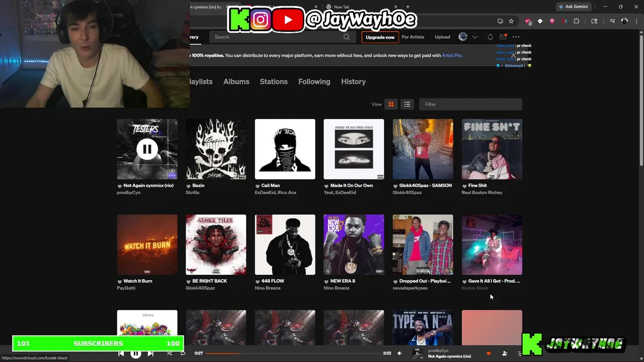Image resolution: width=644 pixels, height=362 pixels.
Task: Open the now-playing track artwork in player
Action: click(418, 353)
